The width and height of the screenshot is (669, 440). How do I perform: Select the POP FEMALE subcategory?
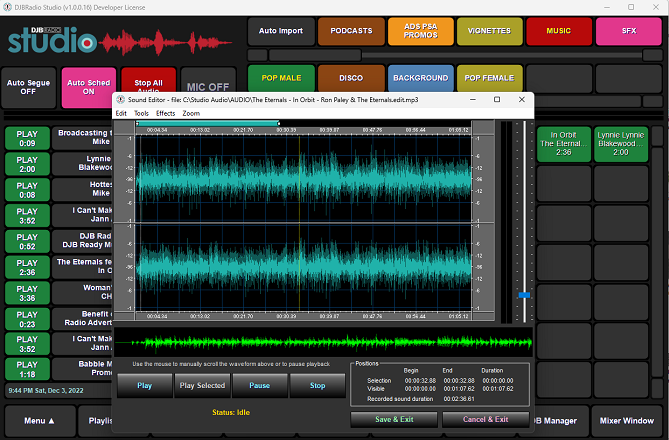(x=489, y=78)
